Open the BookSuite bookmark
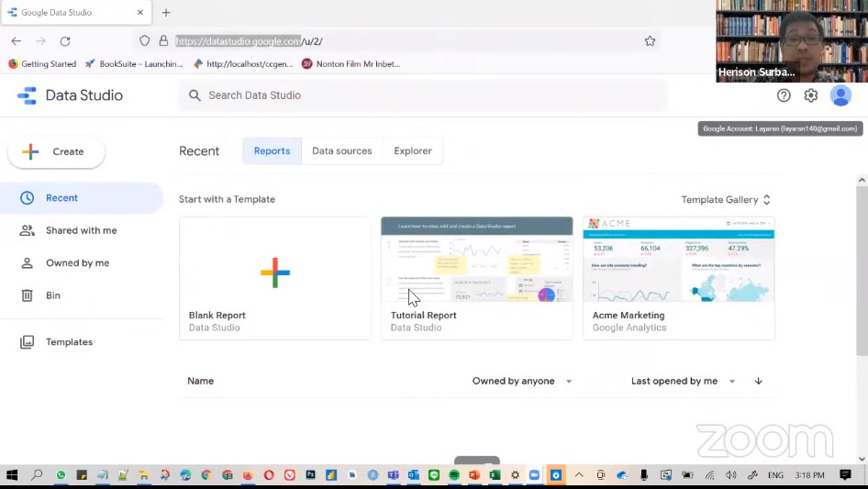The image size is (868, 489). [134, 63]
